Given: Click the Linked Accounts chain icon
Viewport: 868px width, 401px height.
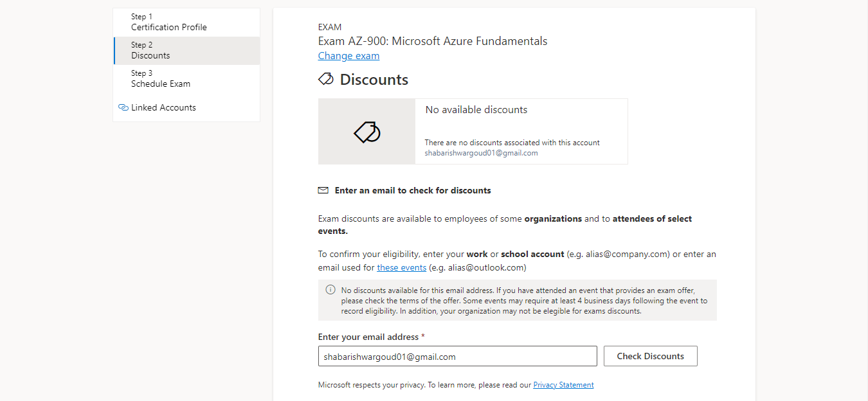Looking at the screenshot, I should click(123, 107).
